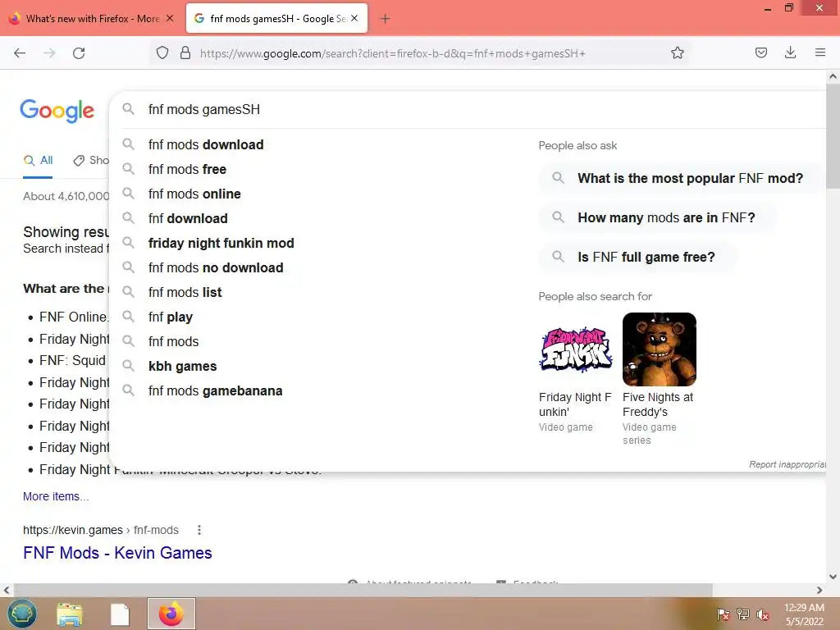
Task: Select the 'fnf mods gamesSH - Google Search' tab
Action: 277,19
